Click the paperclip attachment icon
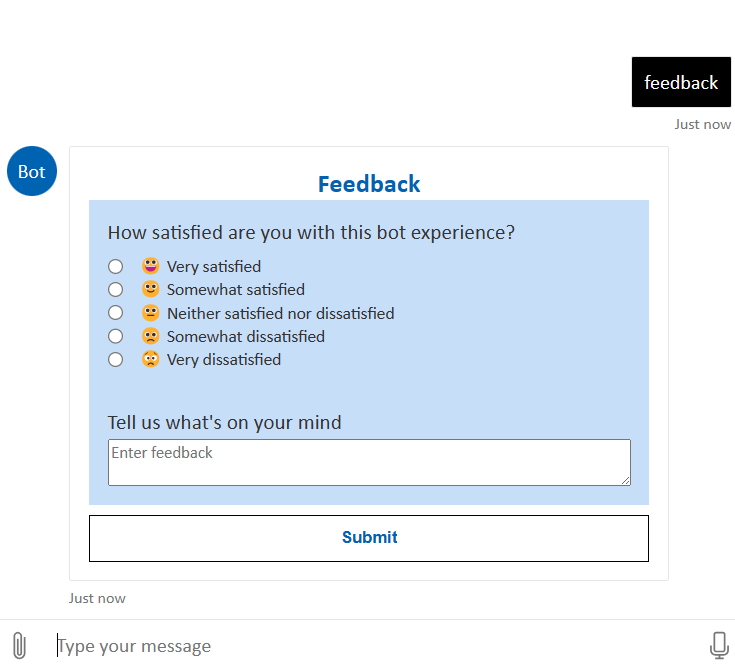This screenshot has width=735, height=667. (x=18, y=645)
